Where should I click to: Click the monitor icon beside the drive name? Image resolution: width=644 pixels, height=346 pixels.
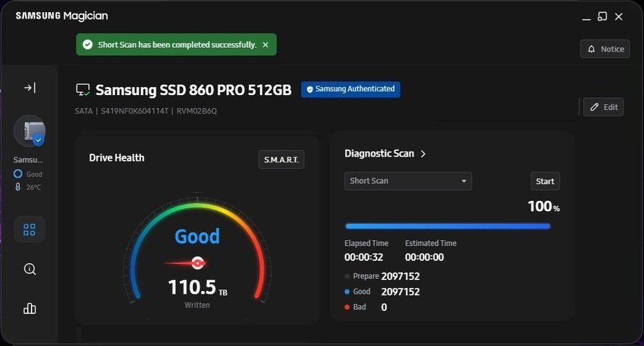point(83,90)
